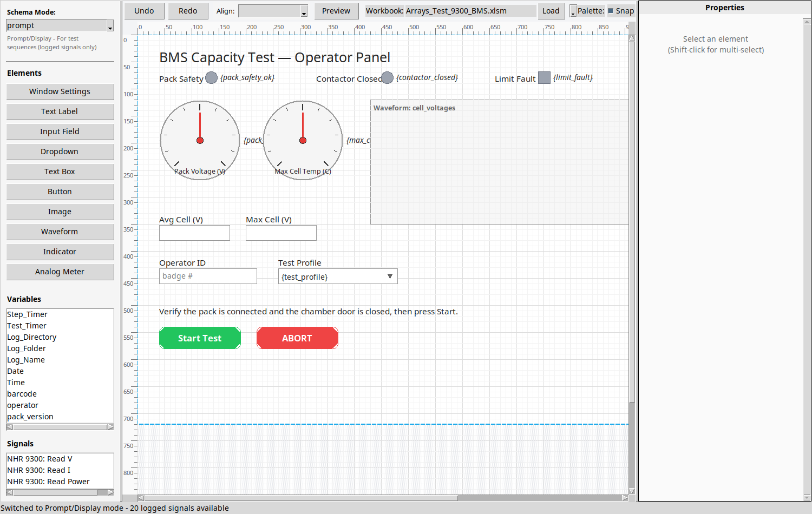This screenshot has height=514, width=812.
Task: Click the Variables list horizontal scrollbar
Action: (60, 427)
